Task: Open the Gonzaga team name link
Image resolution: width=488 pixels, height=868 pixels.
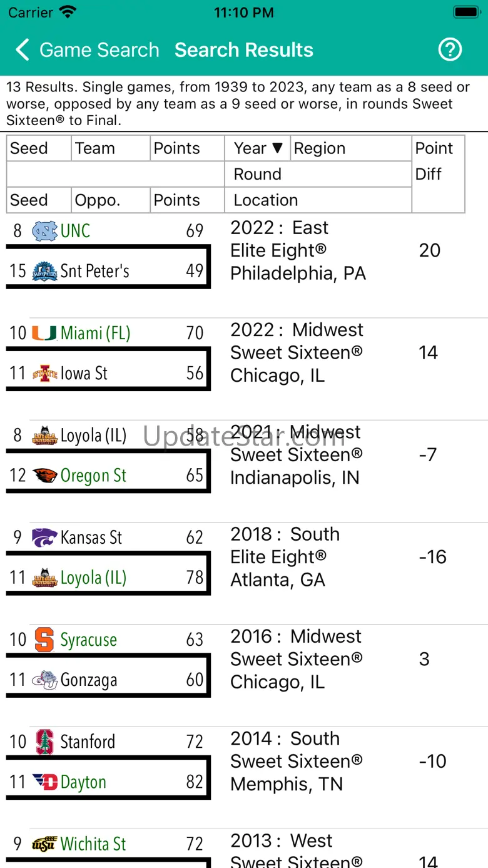Action: [89, 680]
